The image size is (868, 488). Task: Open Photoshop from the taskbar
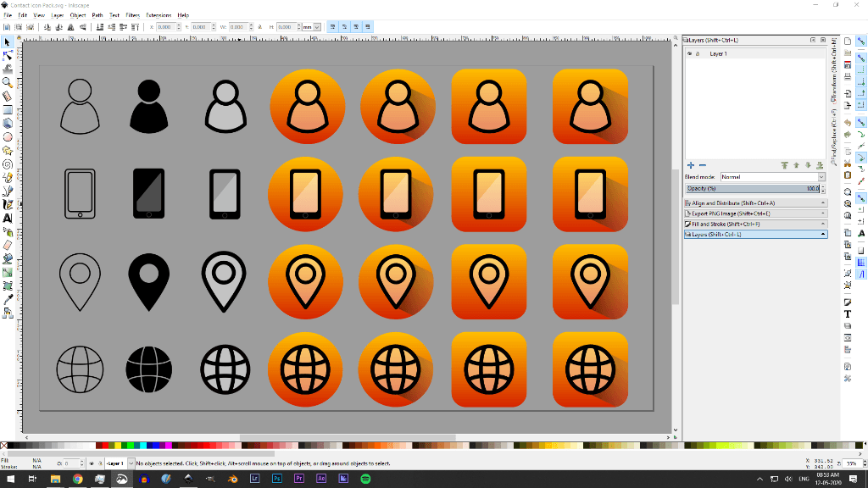tap(276, 478)
